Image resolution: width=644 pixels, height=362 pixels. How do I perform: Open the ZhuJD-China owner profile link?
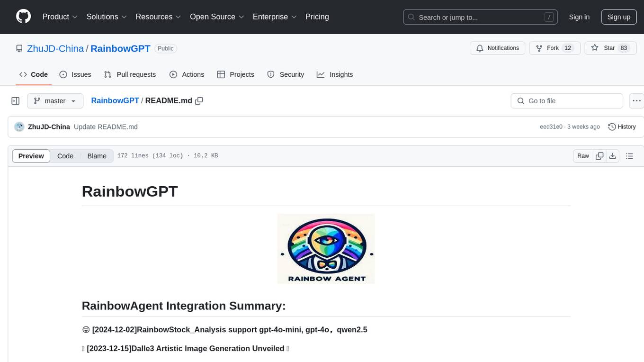(55, 48)
